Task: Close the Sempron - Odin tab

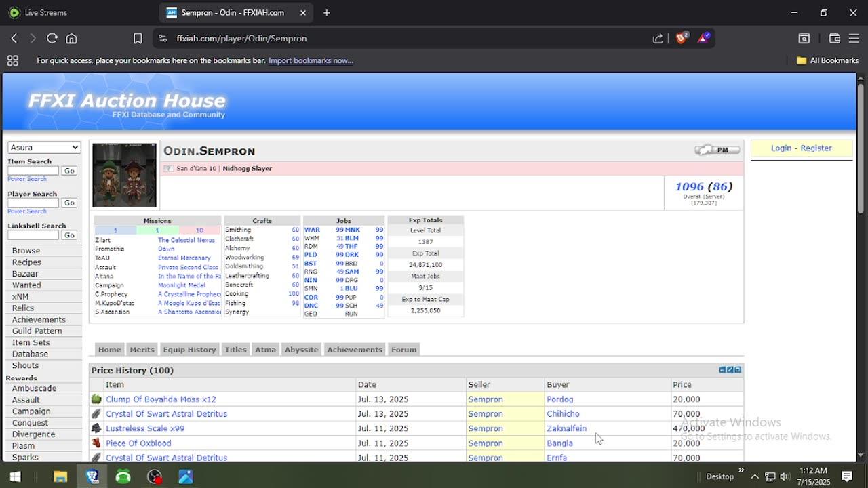Action: pyautogui.click(x=303, y=12)
